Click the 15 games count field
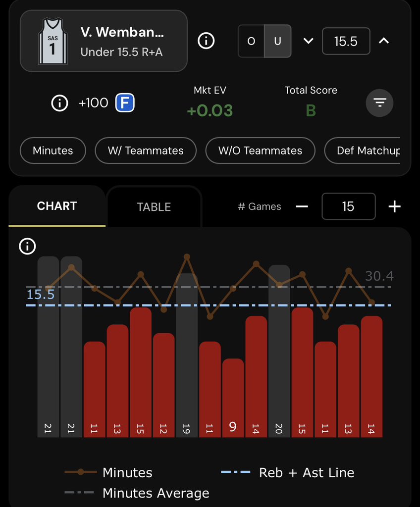 click(x=349, y=206)
